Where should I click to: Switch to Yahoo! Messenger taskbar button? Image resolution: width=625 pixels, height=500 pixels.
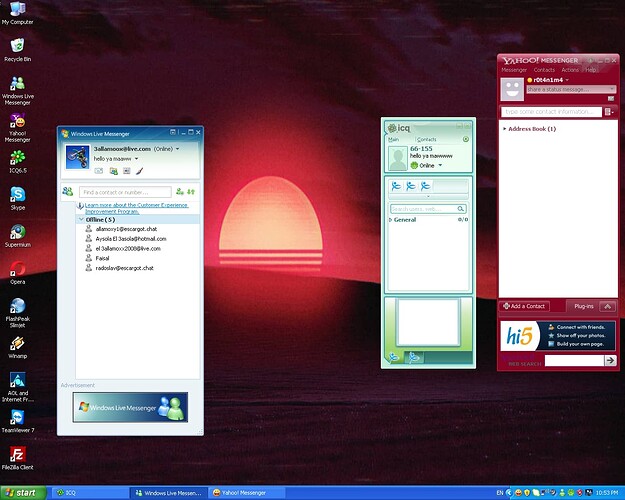tap(247, 493)
